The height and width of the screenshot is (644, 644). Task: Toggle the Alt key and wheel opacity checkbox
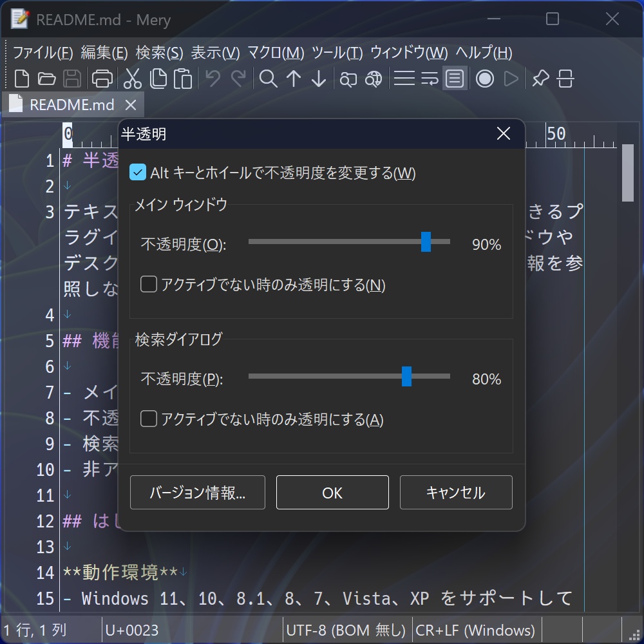point(138,173)
